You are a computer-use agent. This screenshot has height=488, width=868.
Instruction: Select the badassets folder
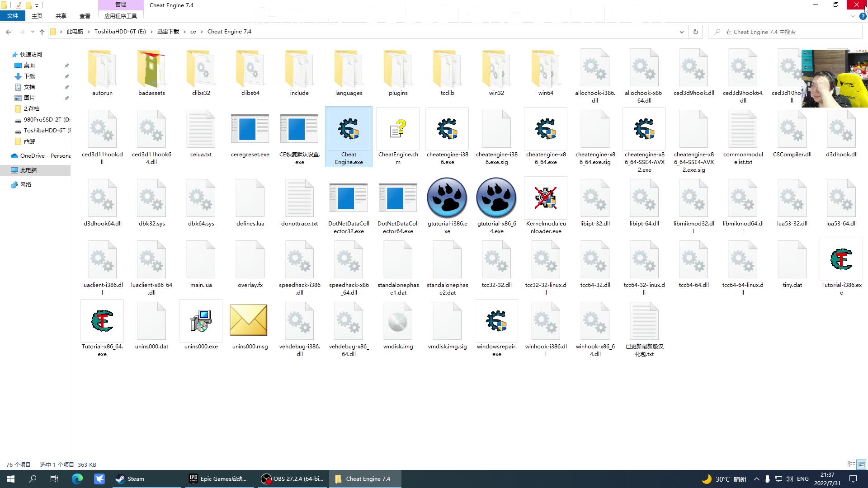coord(151,69)
